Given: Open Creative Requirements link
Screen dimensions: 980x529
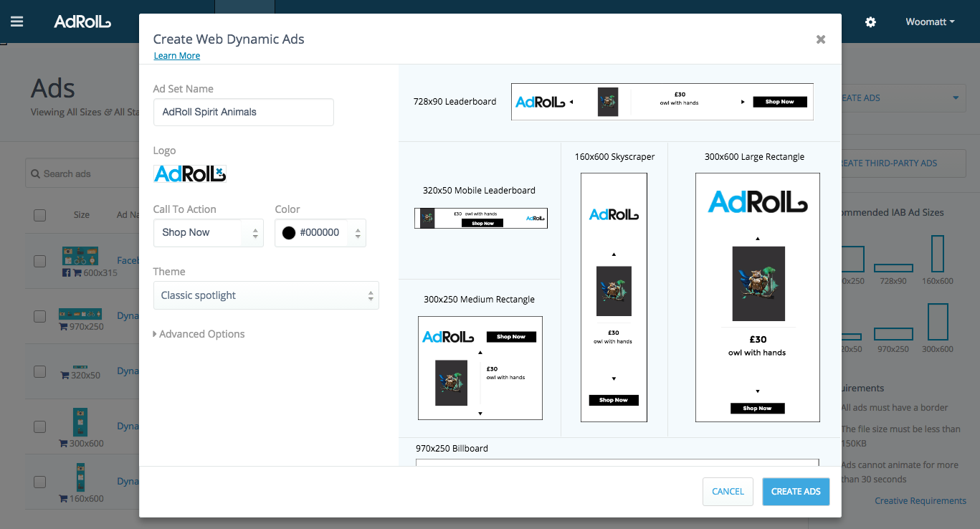Looking at the screenshot, I should 920,501.
